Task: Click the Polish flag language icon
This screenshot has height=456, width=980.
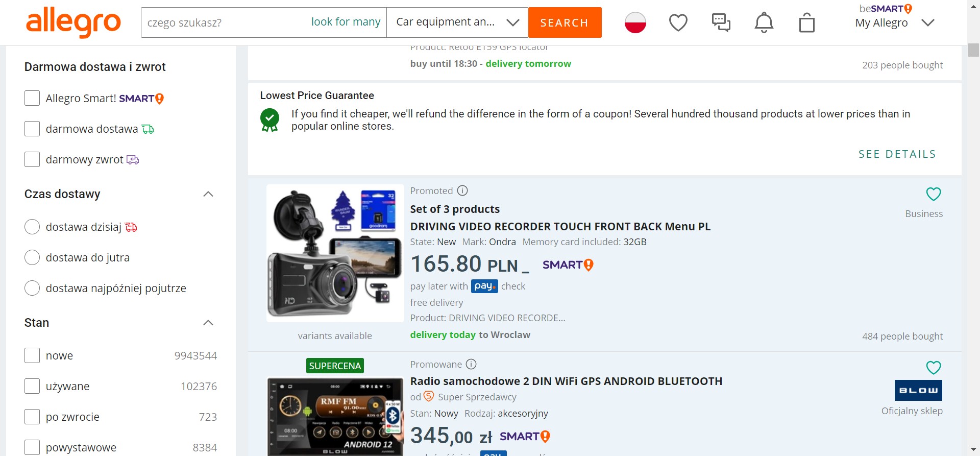Action: [x=635, y=22]
